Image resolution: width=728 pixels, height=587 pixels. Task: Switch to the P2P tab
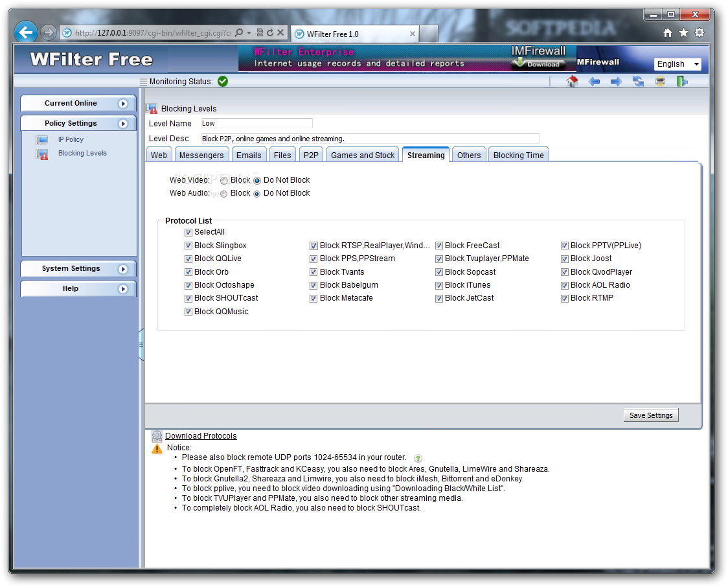[311, 155]
